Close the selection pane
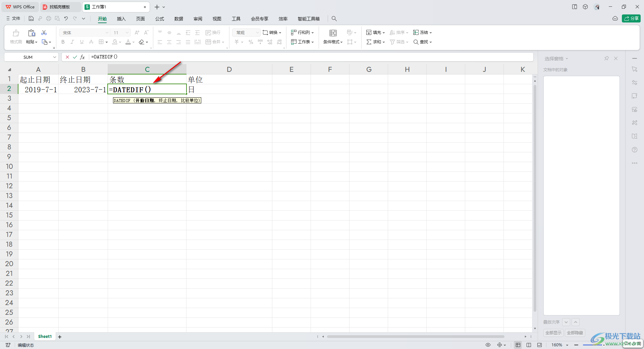Screen dimensions: 644x349 (x=616, y=58)
